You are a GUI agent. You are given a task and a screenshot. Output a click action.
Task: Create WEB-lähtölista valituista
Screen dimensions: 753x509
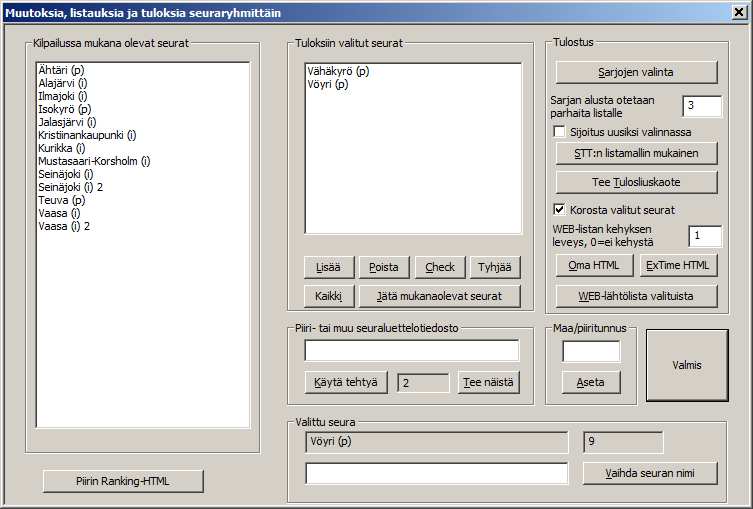click(636, 296)
